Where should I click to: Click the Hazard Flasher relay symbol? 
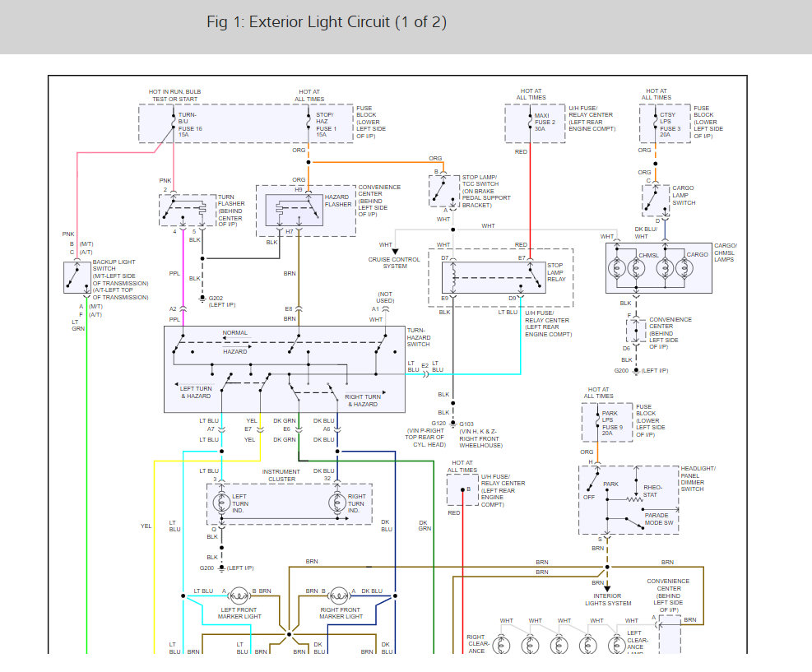pos(295,211)
